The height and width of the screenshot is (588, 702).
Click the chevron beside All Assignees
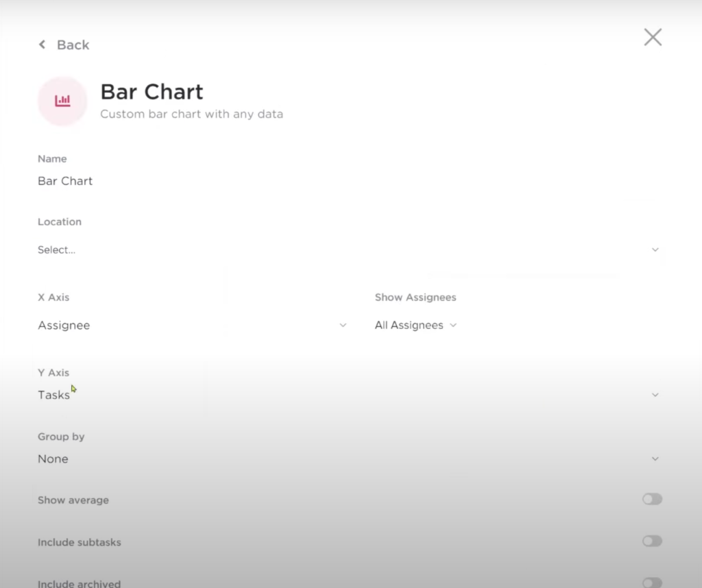tap(453, 325)
